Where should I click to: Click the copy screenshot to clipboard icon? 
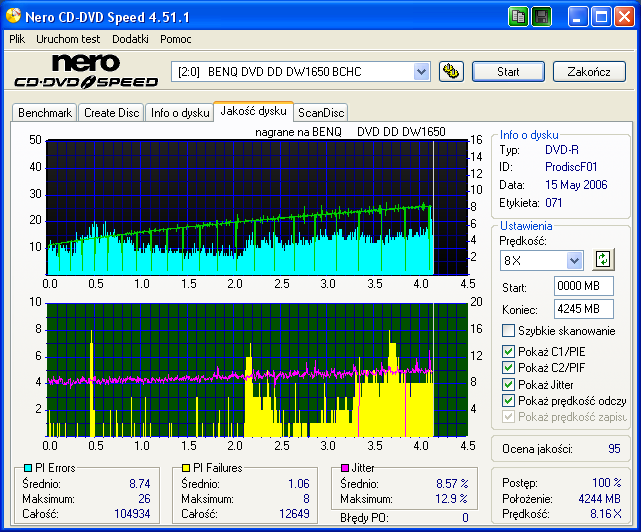[518, 17]
